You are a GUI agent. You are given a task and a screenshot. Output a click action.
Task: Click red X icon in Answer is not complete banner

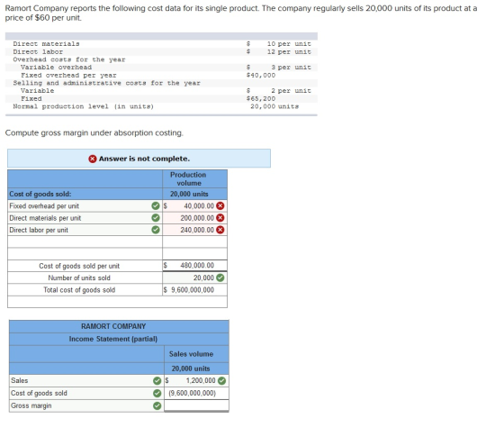coord(93,159)
